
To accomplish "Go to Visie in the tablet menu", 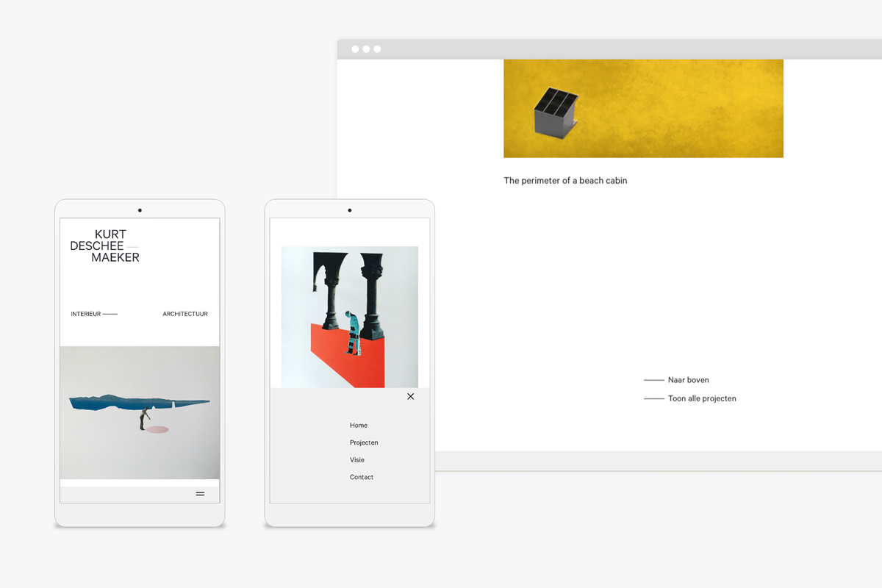I will coord(357,460).
